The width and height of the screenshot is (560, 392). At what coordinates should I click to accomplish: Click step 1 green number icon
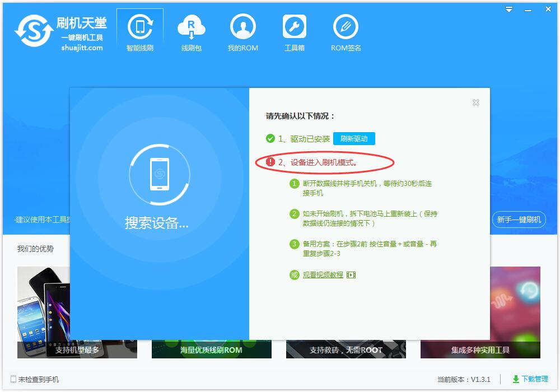click(295, 184)
